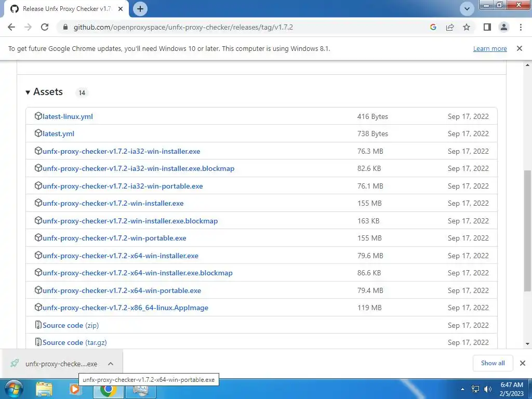The width and height of the screenshot is (532, 399).
Task: Click the Assets count badge 14
Action: click(x=82, y=92)
